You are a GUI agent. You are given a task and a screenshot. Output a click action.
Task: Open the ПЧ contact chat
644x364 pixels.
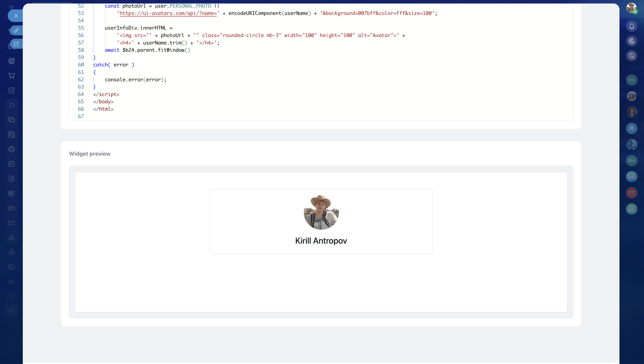tap(632, 161)
